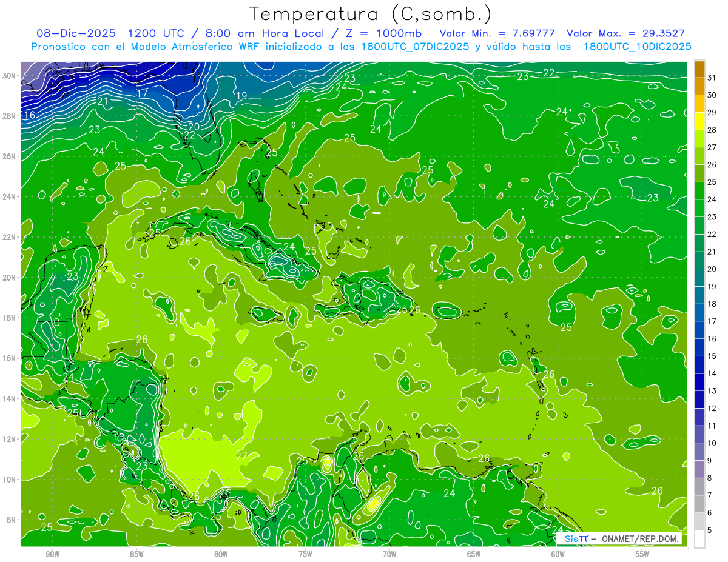Click the map contour label 17 in the Gulf
This screenshot has width=728, height=562.
tap(142, 93)
